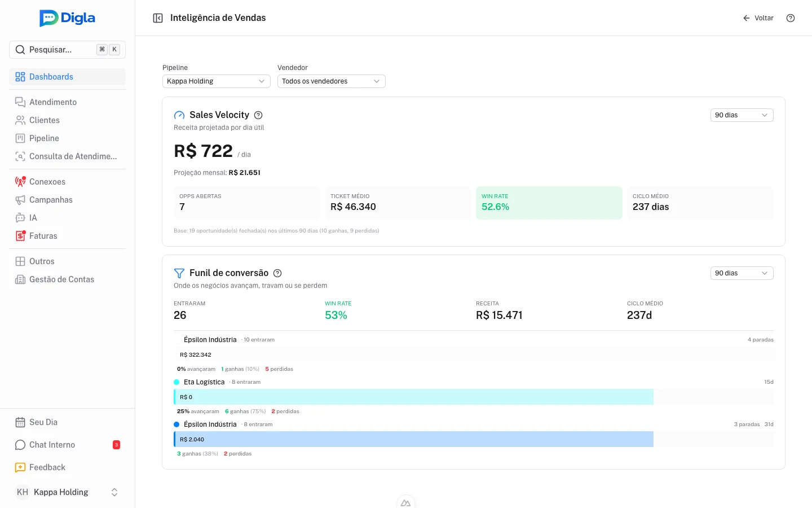Click the Ciclo Médio 237d funnel value

point(639,315)
